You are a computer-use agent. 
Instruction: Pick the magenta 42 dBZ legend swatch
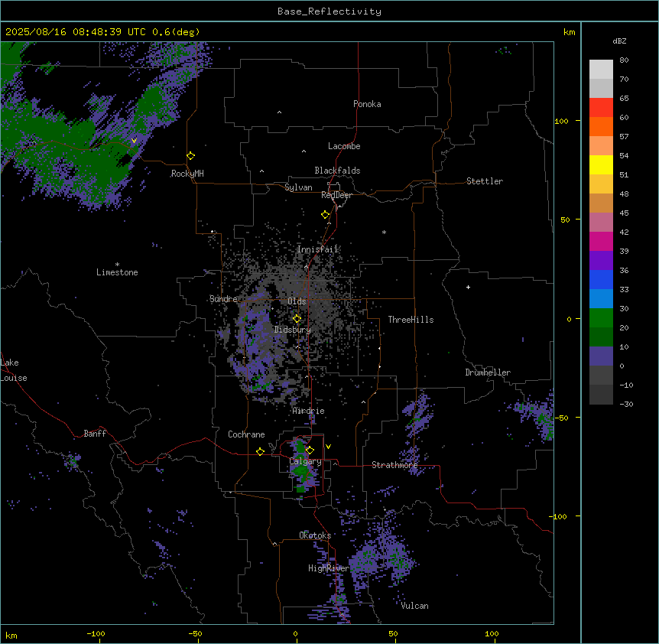pos(601,241)
